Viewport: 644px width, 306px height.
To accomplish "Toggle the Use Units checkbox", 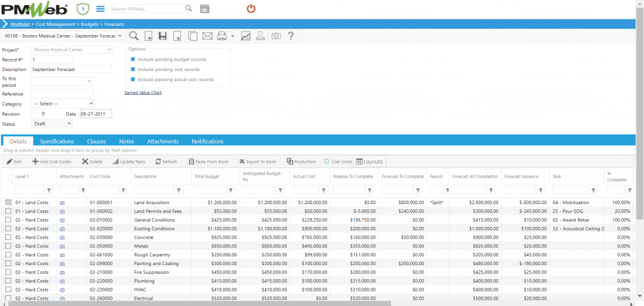I will click(x=327, y=161).
